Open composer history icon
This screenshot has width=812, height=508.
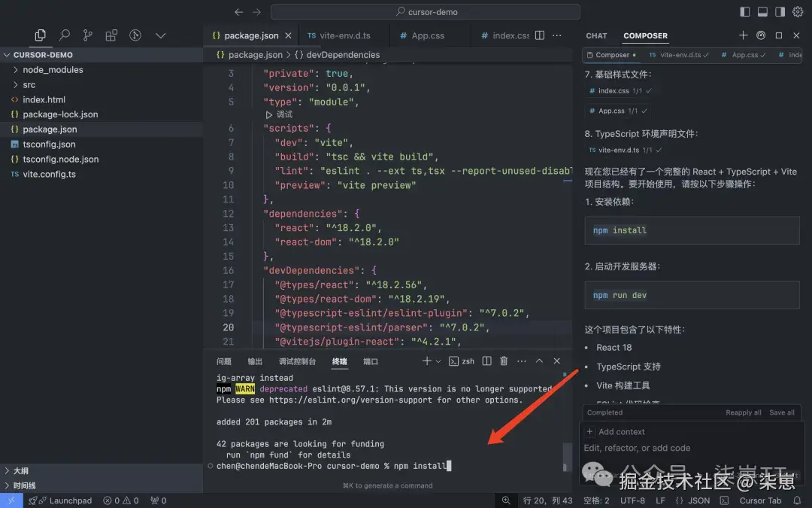(761, 35)
